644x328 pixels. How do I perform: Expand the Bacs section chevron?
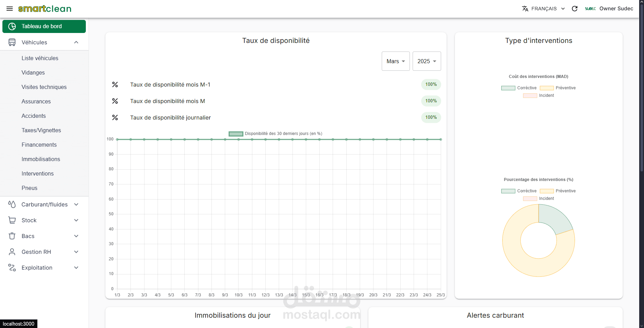[76, 236]
